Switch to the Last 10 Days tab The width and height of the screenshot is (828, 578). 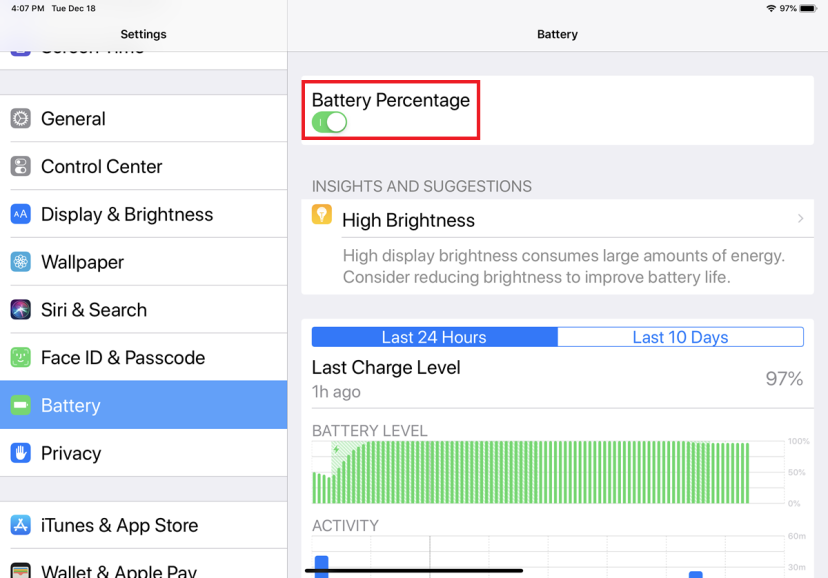(680, 337)
